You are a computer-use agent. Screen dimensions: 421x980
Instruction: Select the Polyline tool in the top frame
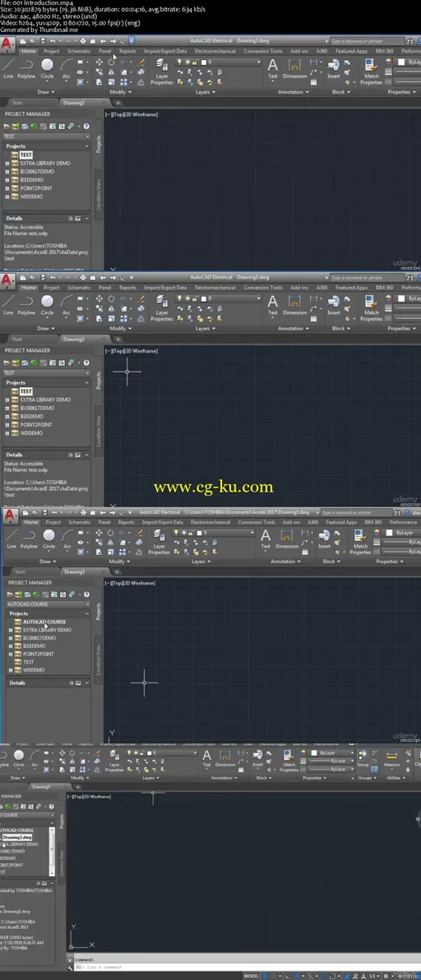click(x=26, y=67)
